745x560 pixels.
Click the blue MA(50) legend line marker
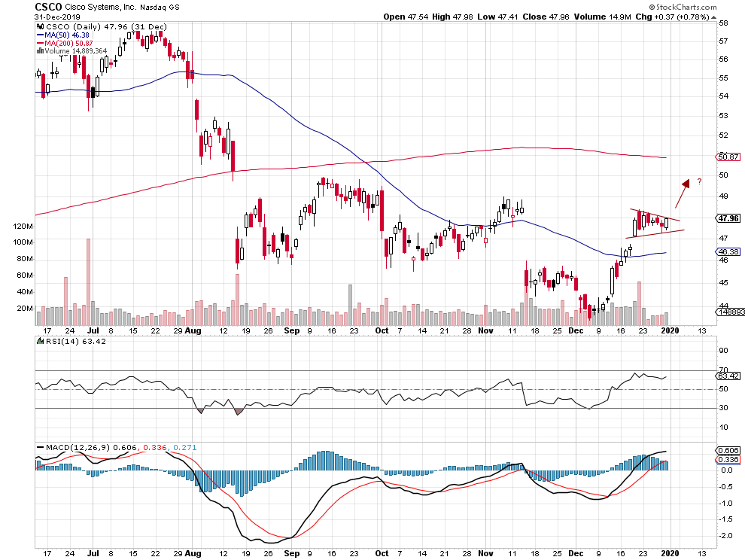tap(41, 35)
